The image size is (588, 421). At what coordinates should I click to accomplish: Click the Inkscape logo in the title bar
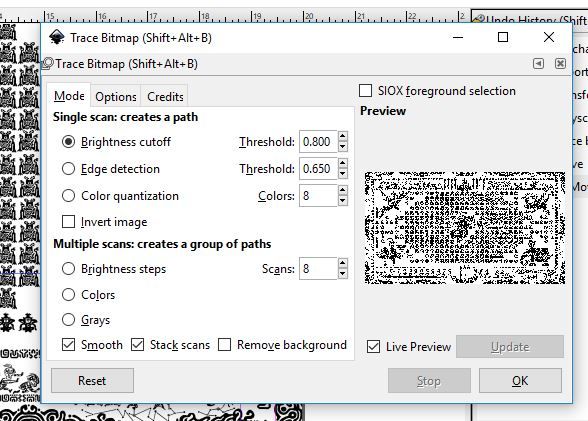(x=57, y=37)
